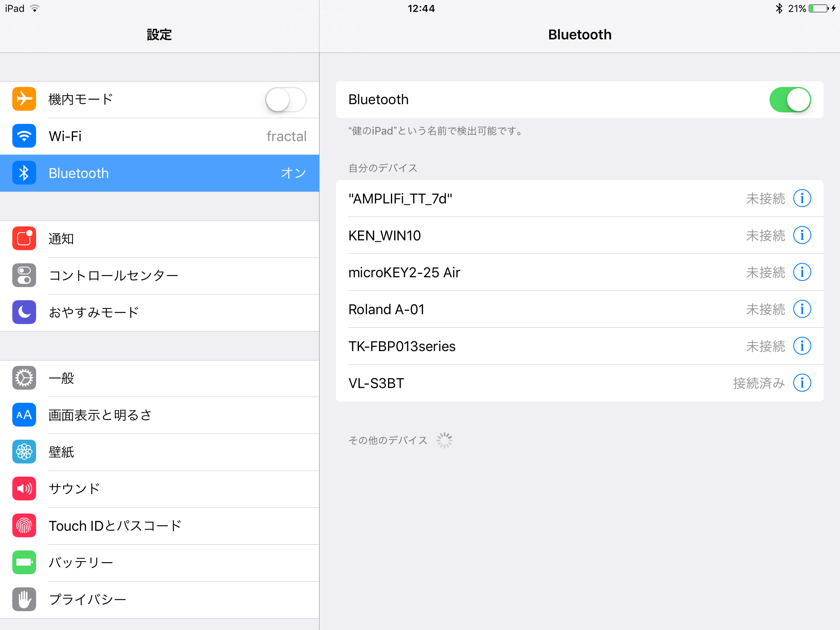Open 画面表示と明るさ settings
This screenshot has width=840, height=630.
pyautogui.click(x=160, y=415)
